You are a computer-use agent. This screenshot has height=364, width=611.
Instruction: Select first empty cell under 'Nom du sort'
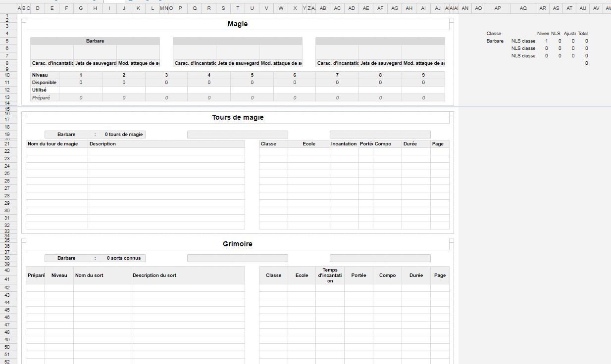coord(102,288)
